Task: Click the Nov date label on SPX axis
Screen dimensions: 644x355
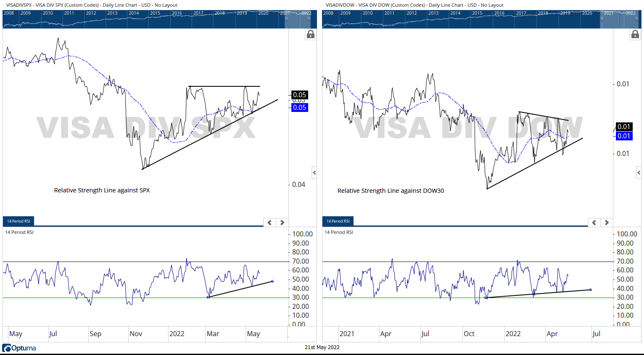Action: coord(136,334)
